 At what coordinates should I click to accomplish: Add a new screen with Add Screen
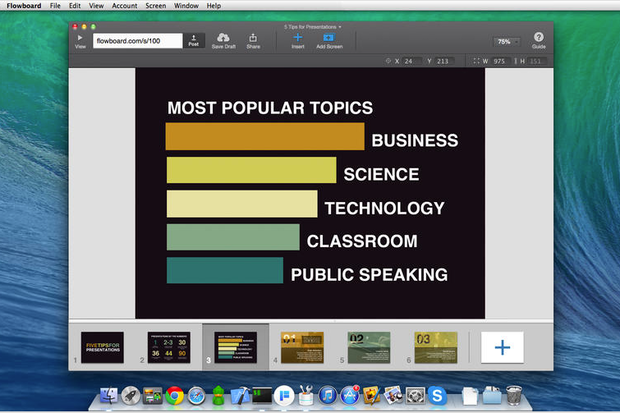pos(329,41)
